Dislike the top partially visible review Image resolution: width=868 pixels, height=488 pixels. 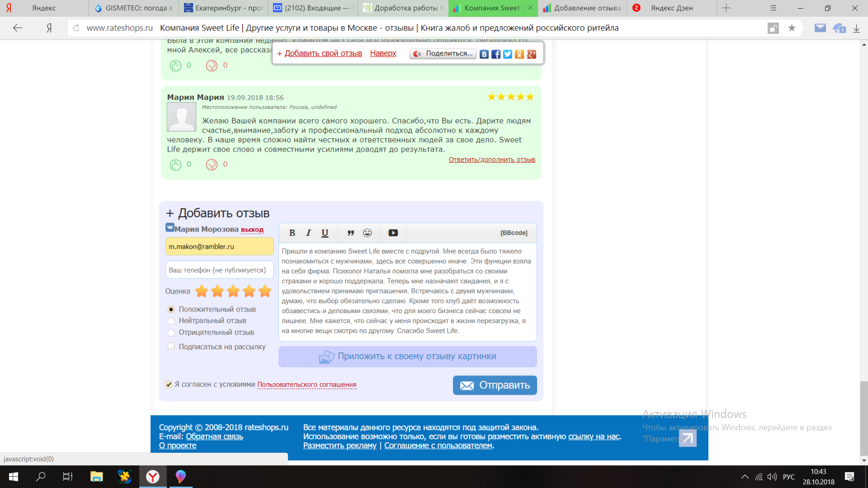pyautogui.click(x=212, y=66)
